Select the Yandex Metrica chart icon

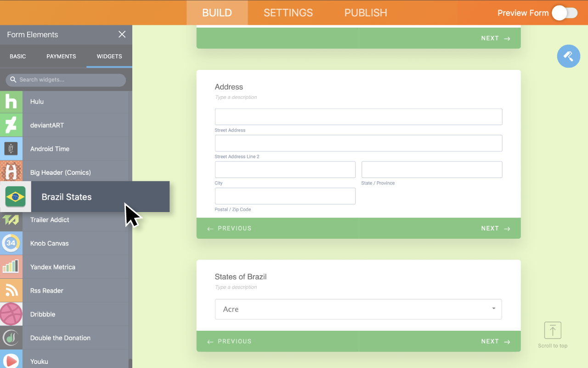click(11, 267)
